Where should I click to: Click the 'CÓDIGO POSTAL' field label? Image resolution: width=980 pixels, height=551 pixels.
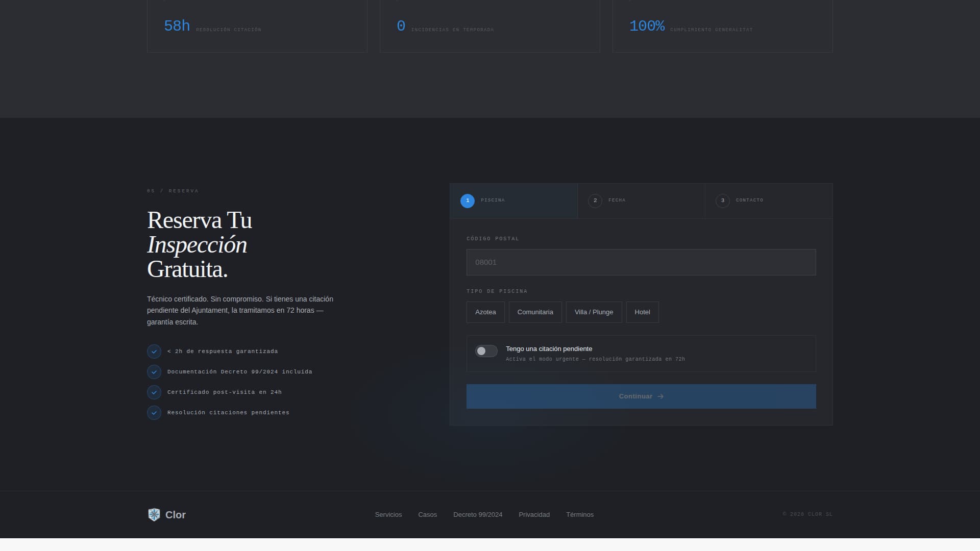[x=493, y=239]
